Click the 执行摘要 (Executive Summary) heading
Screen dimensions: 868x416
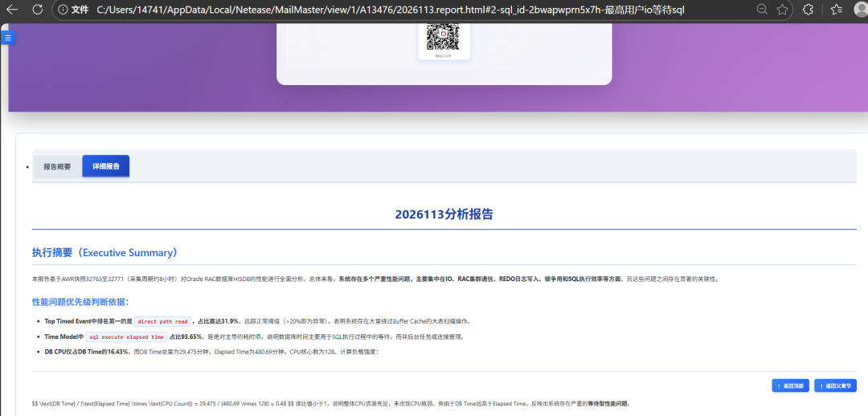coord(105,253)
